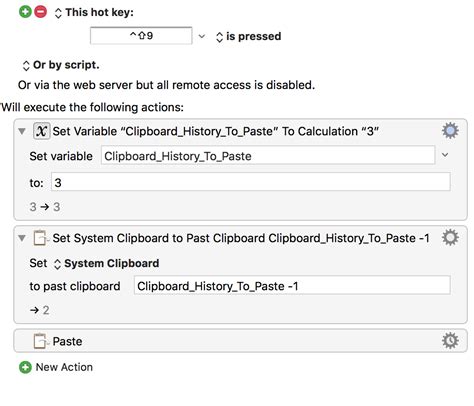Screen dimensions: 474x406
Task: Click the hot key field showing ^⇧9
Action: tap(141, 35)
